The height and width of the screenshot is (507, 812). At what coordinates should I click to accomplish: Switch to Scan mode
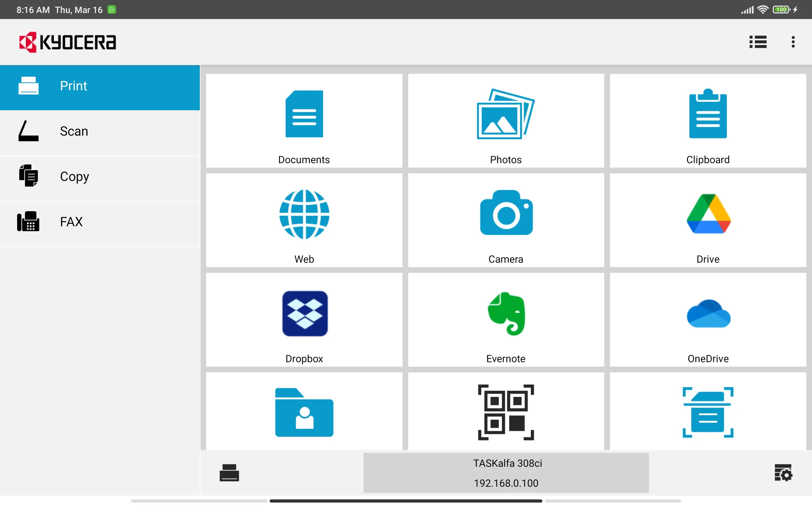pyautogui.click(x=100, y=130)
